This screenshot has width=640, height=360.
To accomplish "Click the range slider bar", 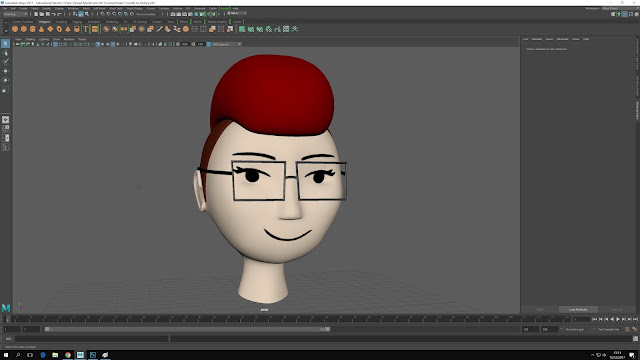I will click(187, 329).
